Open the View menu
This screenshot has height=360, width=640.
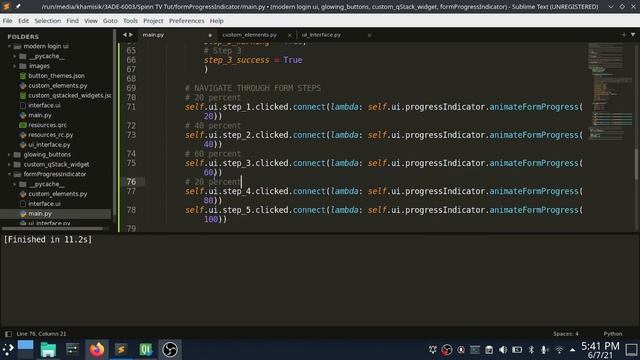(x=91, y=21)
